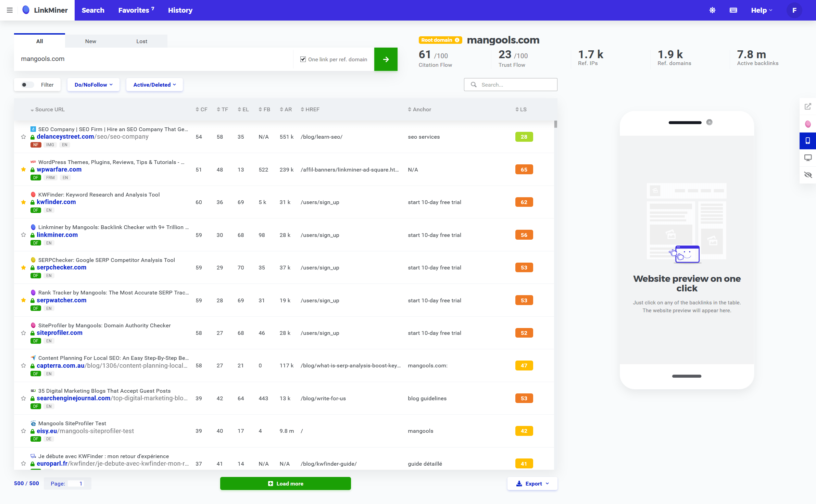Click the pink Mangools icon in preview sidebar

point(808,124)
